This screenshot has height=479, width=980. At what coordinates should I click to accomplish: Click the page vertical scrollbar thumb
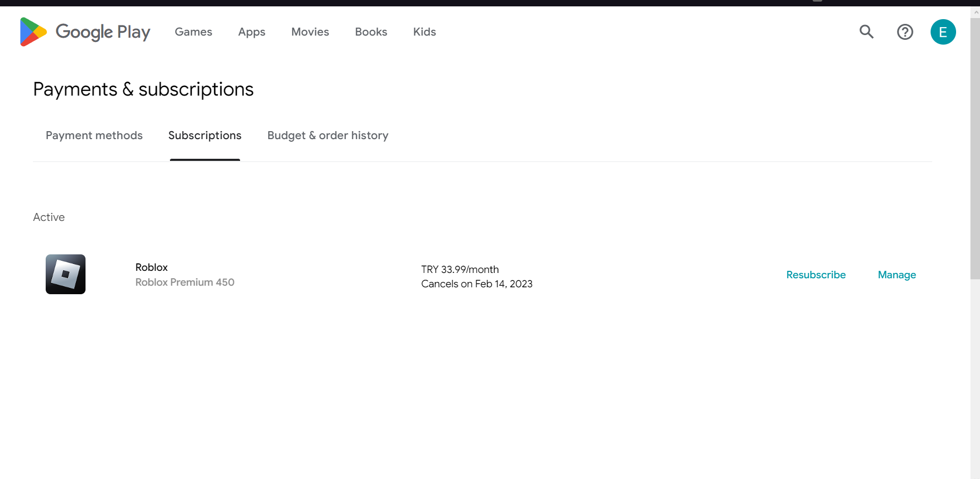975,149
